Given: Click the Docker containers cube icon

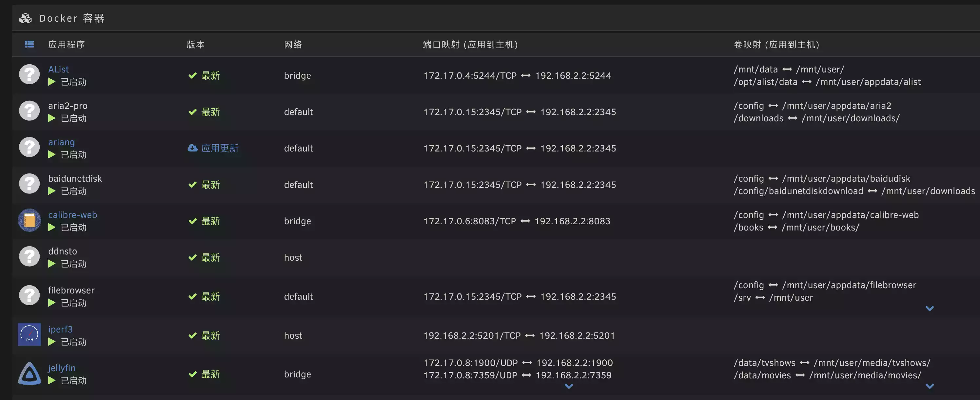Looking at the screenshot, I should [26, 18].
